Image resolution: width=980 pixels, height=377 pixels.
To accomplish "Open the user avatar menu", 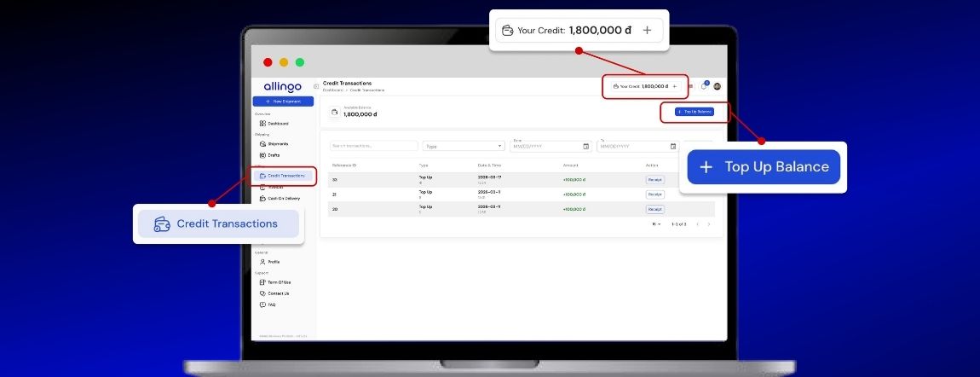I will (717, 86).
